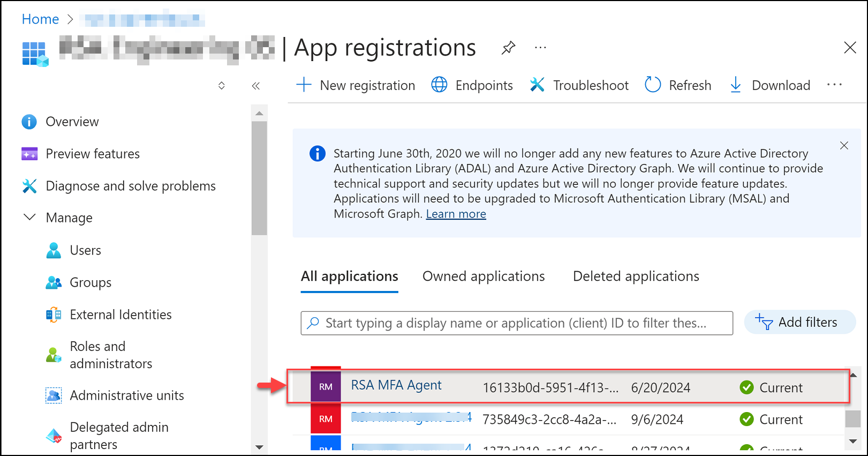This screenshot has height=456, width=868.
Task: Download the app registrations list
Action: (770, 85)
